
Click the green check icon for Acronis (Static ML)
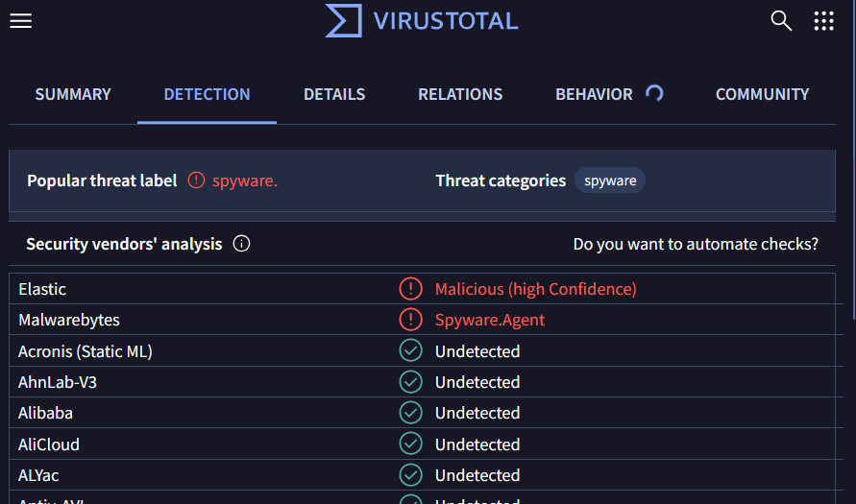(x=410, y=350)
